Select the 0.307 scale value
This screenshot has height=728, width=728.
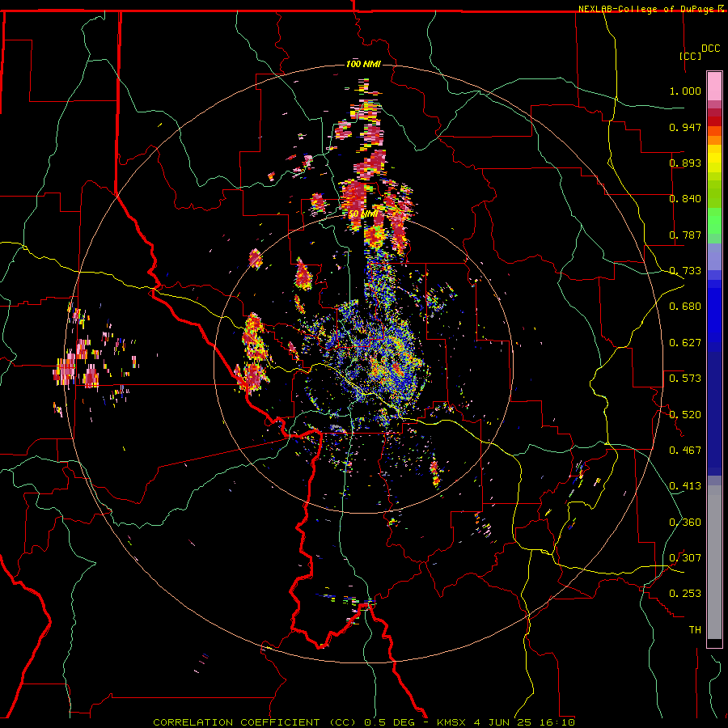tap(685, 558)
